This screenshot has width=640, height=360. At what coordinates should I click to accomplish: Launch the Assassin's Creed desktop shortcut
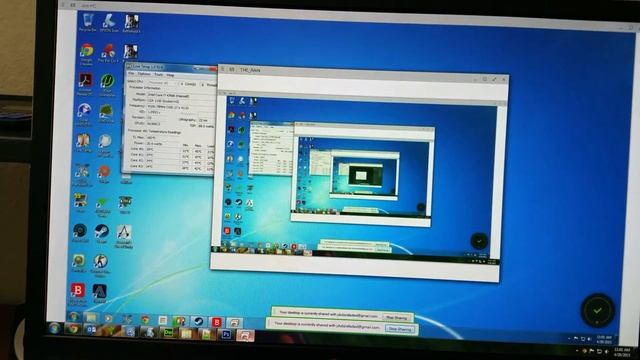point(124,235)
